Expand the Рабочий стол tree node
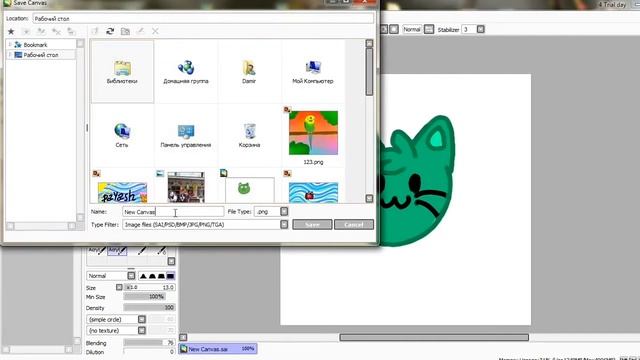The height and width of the screenshot is (360, 640). click(x=10, y=55)
